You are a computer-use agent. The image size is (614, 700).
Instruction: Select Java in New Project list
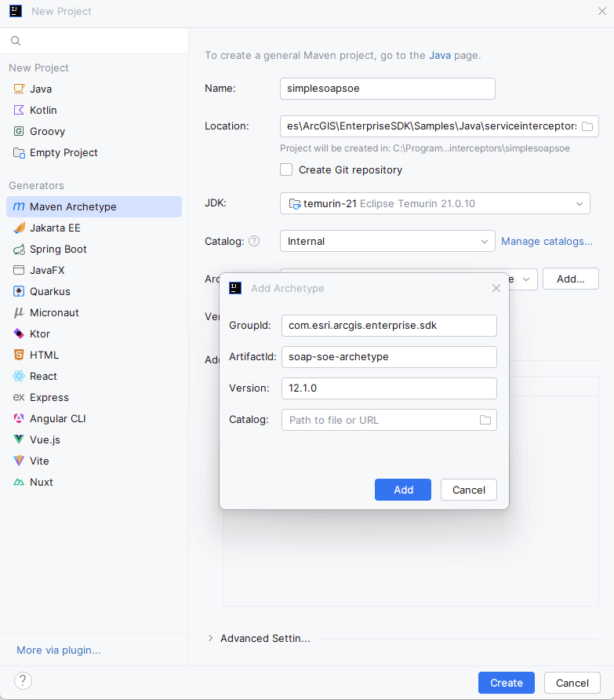click(94, 89)
